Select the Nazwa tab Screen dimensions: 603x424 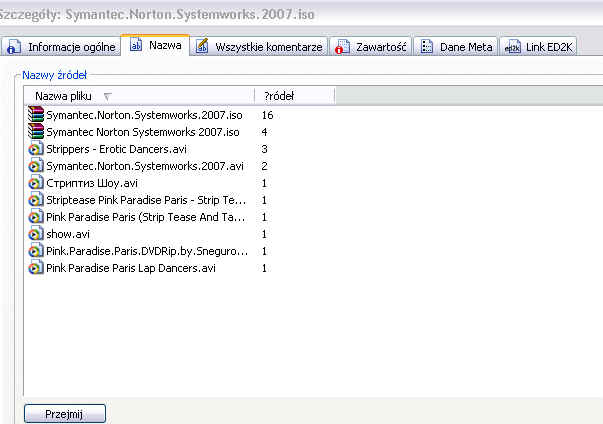point(155,45)
